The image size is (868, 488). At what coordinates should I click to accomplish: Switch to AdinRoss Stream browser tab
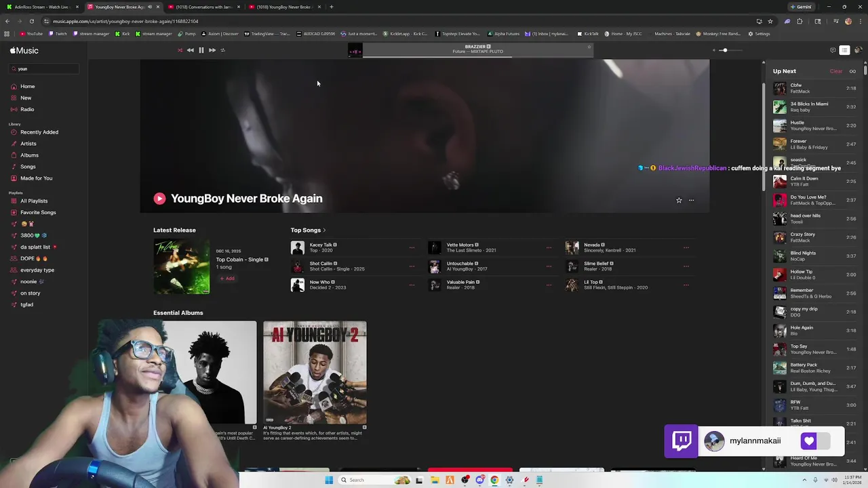pos(42,7)
